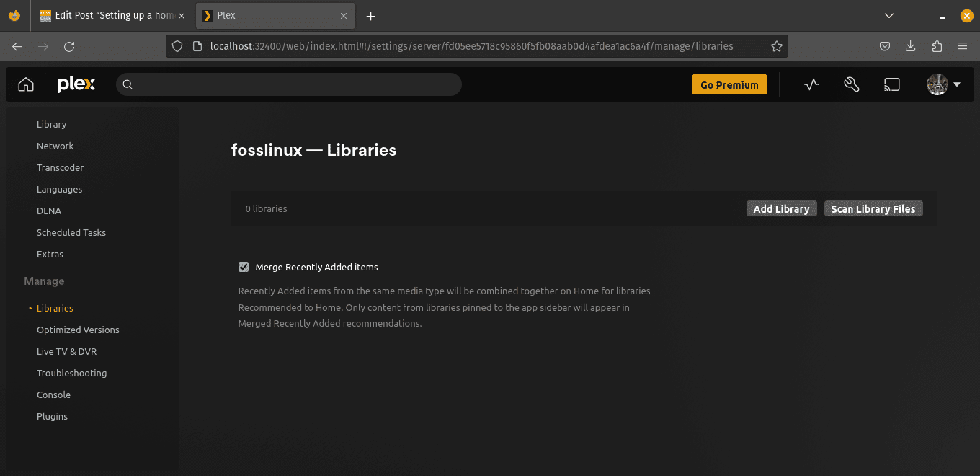Open the Activity pulse icon
This screenshot has width=980, height=476.
[x=811, y=84]
